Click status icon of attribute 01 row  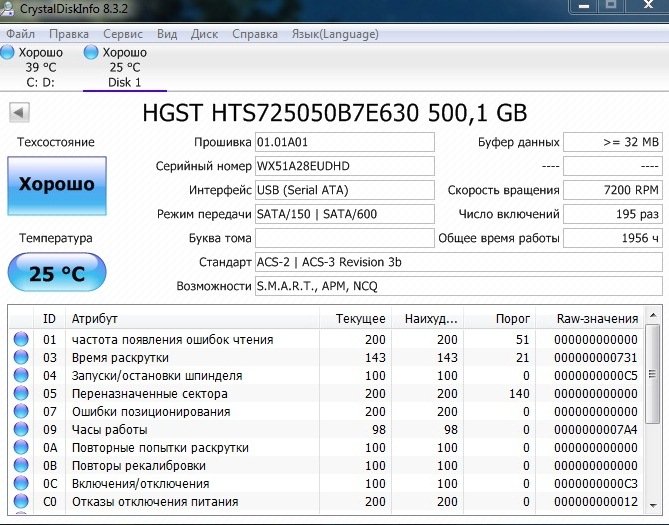tap(21, 339)
